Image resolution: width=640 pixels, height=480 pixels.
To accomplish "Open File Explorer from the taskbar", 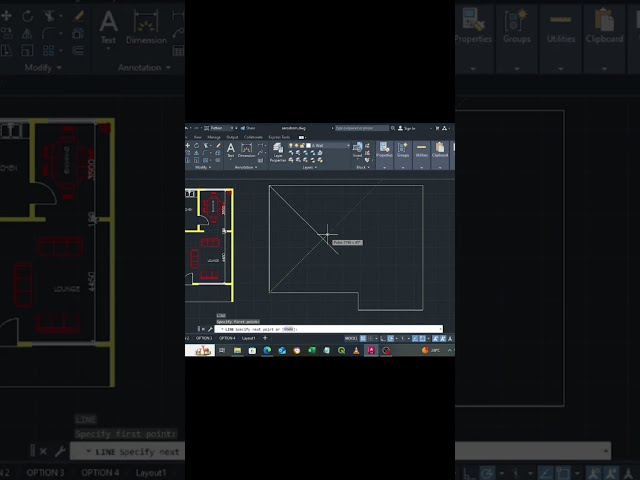I will pyautogui.click(x=238, y=350).
